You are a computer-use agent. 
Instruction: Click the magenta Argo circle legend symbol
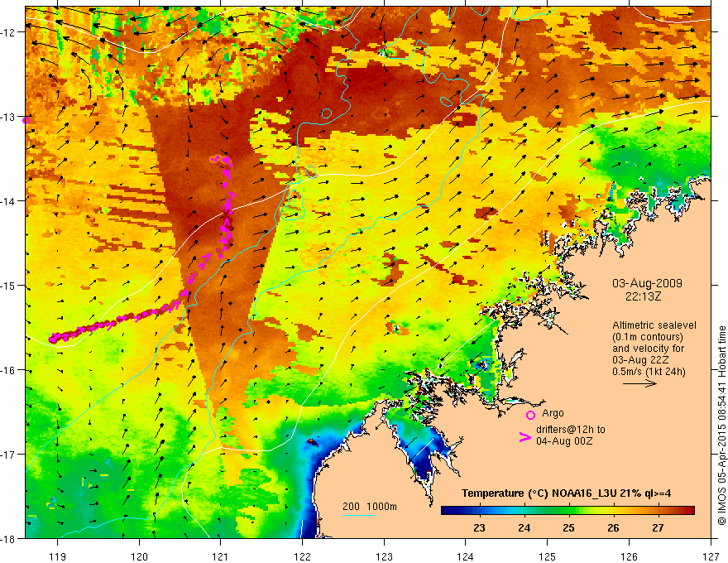pyautogui.click(x=530, y=415)
